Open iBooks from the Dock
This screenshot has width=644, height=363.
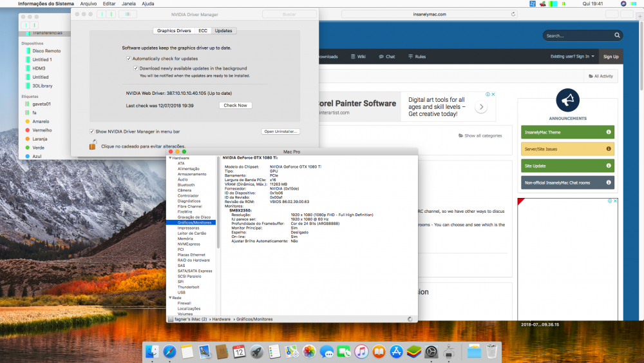point(379,352)
